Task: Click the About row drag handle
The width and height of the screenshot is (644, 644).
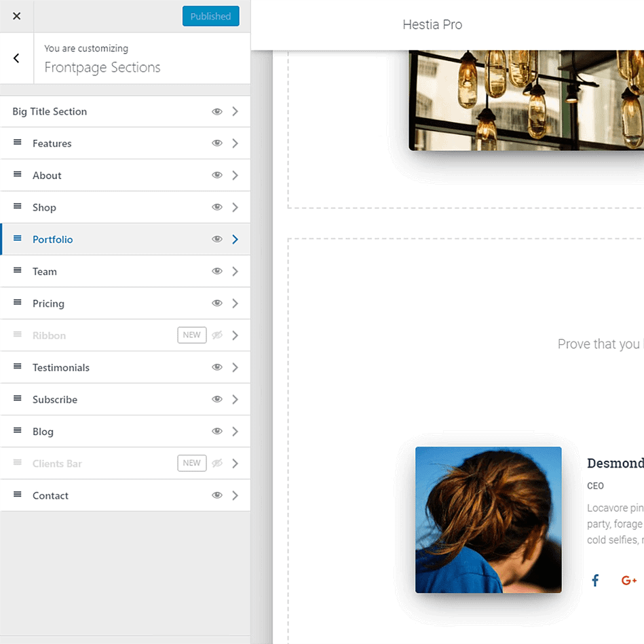Action: [x=17, y=174]
